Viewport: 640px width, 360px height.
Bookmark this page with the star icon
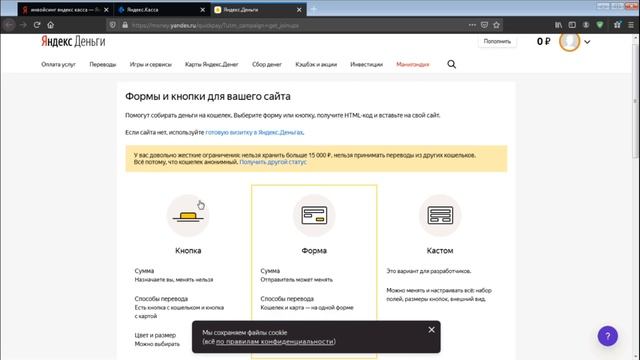click(x=496, y=25)
